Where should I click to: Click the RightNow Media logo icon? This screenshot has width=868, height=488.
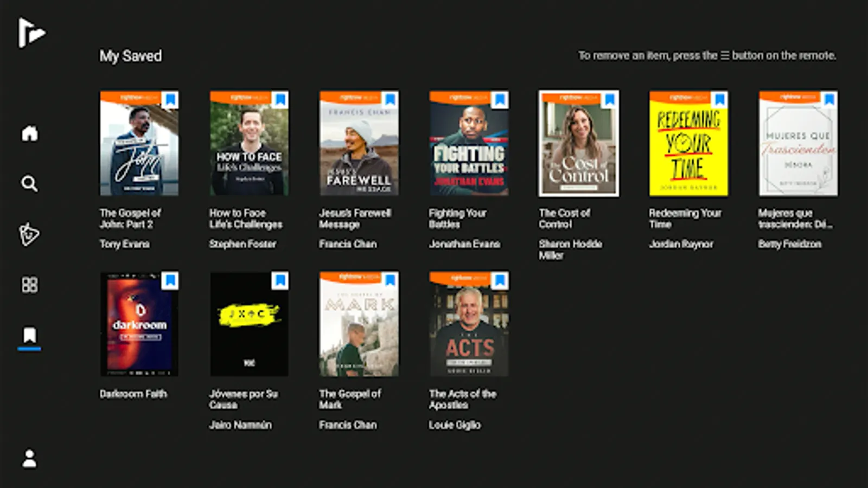pos(31,33)
